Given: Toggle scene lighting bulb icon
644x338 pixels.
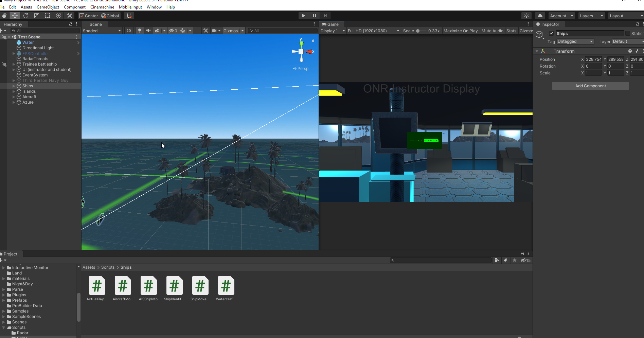Looking at the screenshot, I should point(139,31).
